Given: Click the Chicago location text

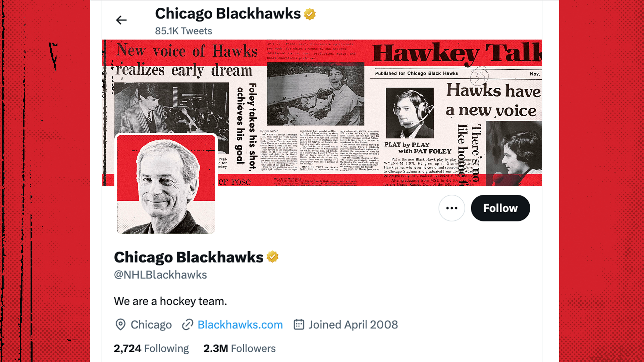Looking at the screenshot, I should (x=151, y=324).
